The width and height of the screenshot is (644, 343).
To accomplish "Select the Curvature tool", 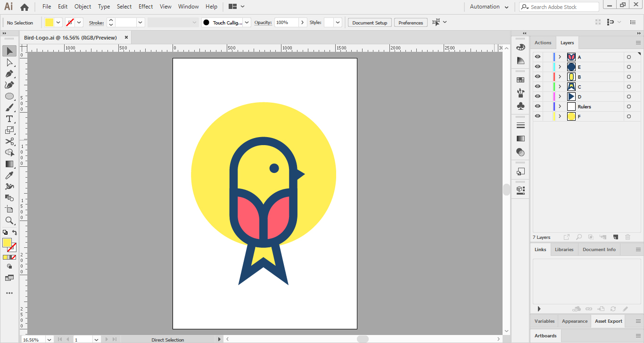I will [x=9, y=85].
